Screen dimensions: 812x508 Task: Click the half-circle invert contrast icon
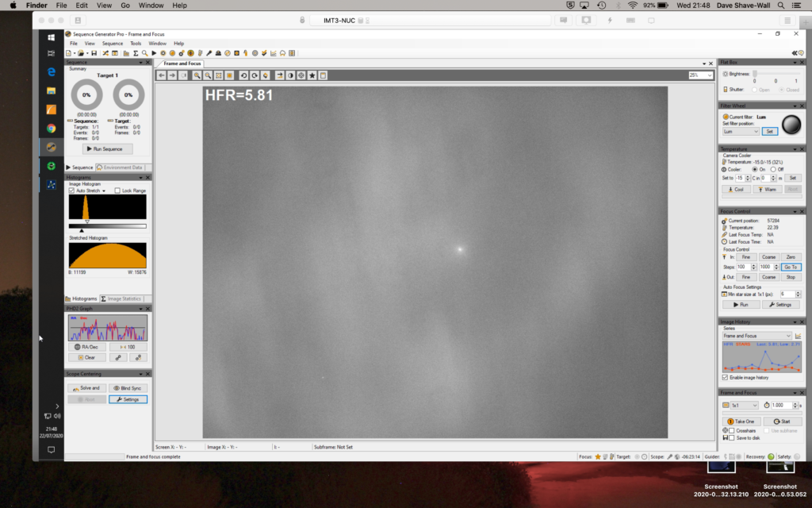tap(290, 75)
